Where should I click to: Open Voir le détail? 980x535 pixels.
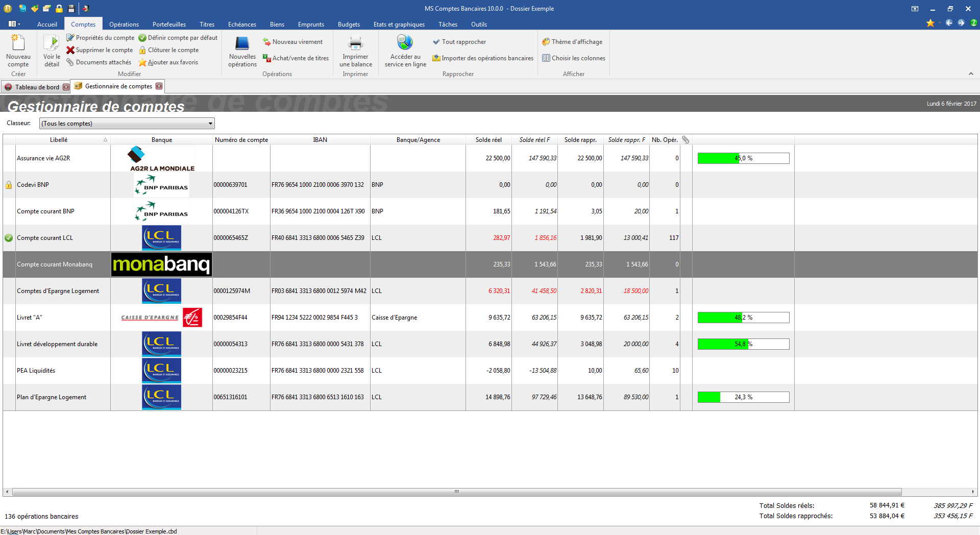coord(52,51)
